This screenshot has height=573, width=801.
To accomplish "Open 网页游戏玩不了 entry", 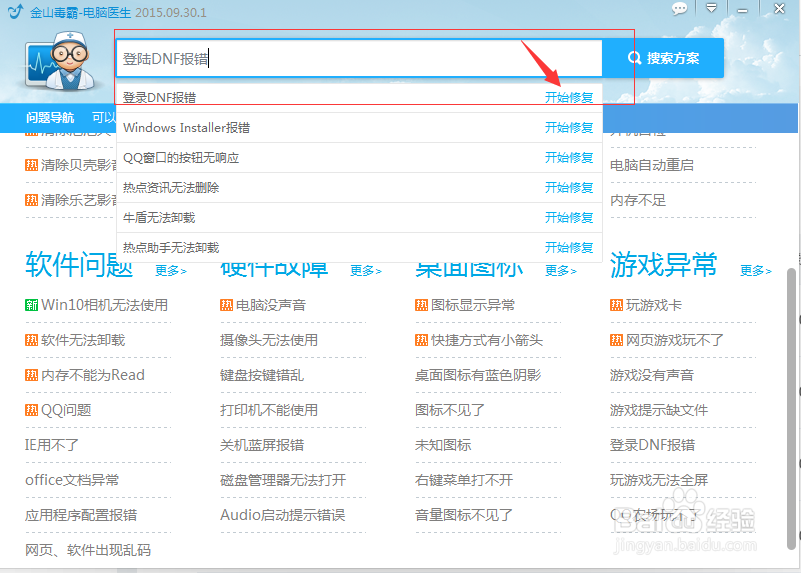I will pos(675,340).
